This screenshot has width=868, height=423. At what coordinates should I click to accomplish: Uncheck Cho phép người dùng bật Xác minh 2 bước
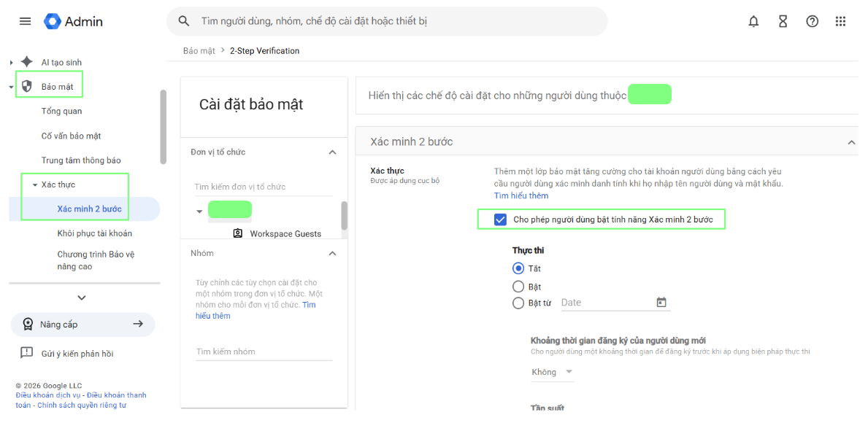[500, 220]
